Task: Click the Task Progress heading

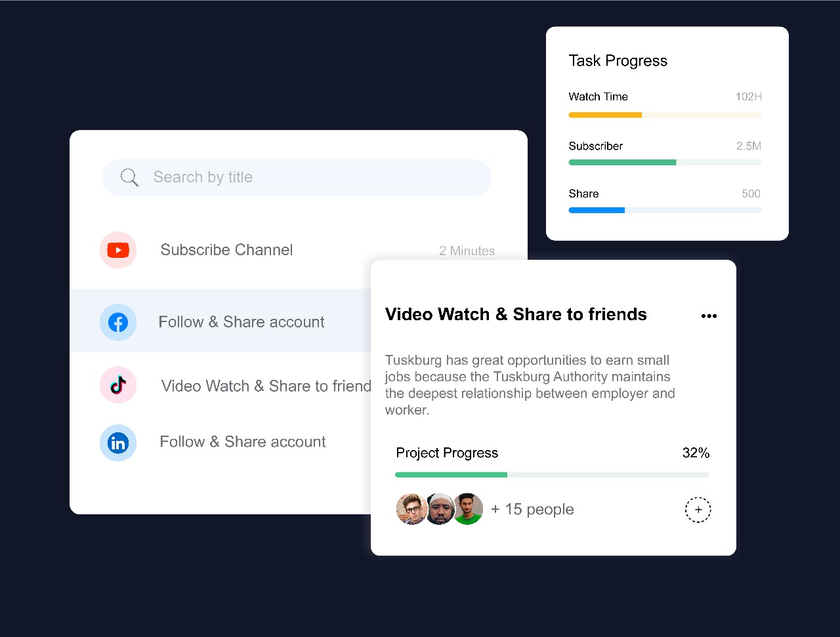Action: (618, 60)
